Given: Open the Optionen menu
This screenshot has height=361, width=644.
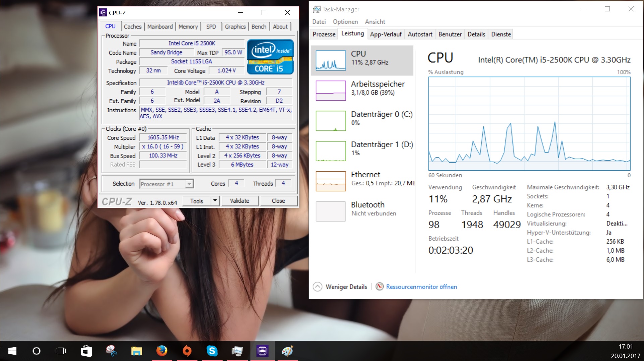Looking at the screenshot, I should [345, 22].
